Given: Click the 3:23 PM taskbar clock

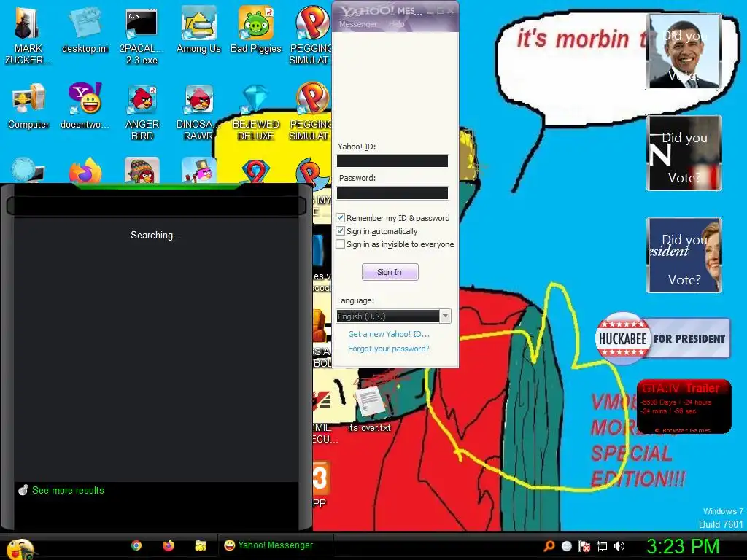Looking at the screenshot, I should click(x=682, y=546).
